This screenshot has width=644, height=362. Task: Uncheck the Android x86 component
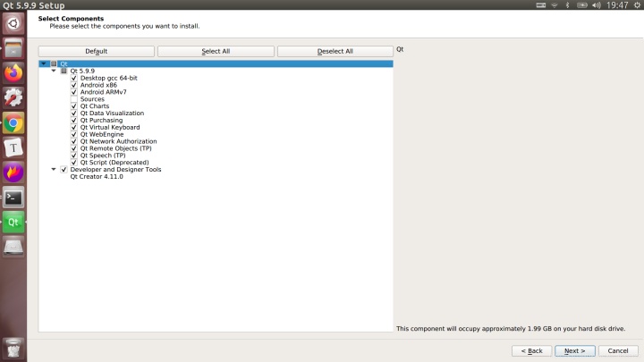[x=74, y=85]
